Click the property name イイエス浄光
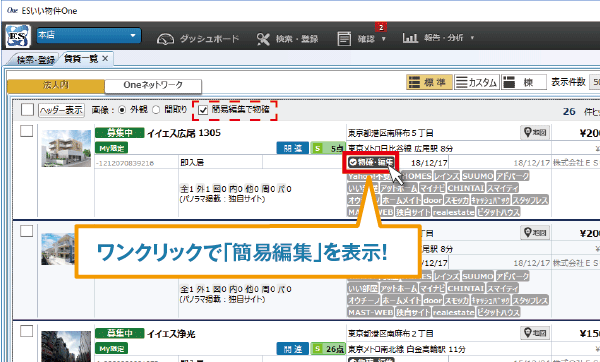The width and height of the screenshot is (600, 362). (x=171, y=334)
